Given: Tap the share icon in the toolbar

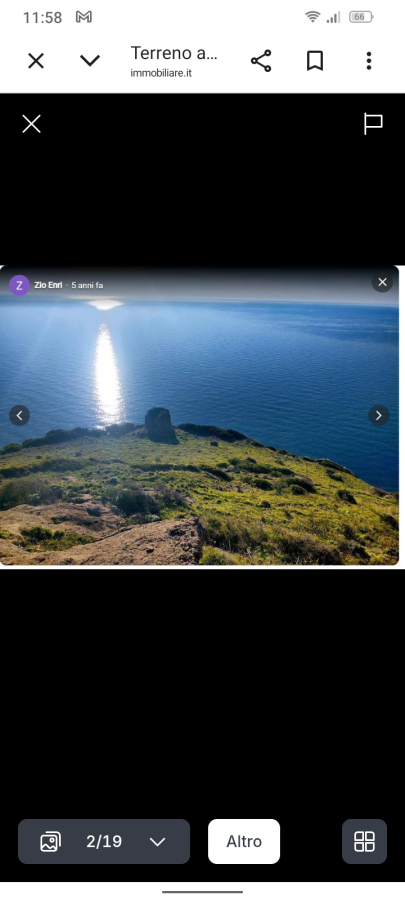Looking at the screenshot, I should 261,61.
